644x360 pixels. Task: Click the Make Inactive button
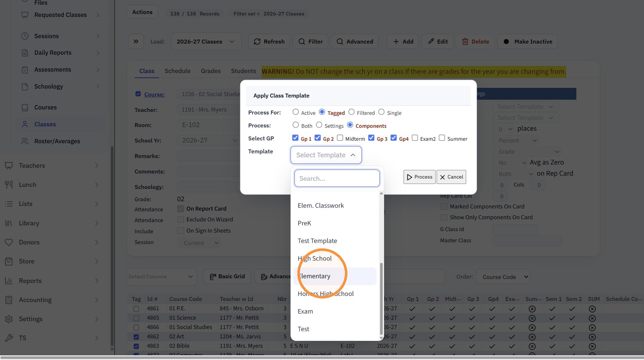point(527,41)
